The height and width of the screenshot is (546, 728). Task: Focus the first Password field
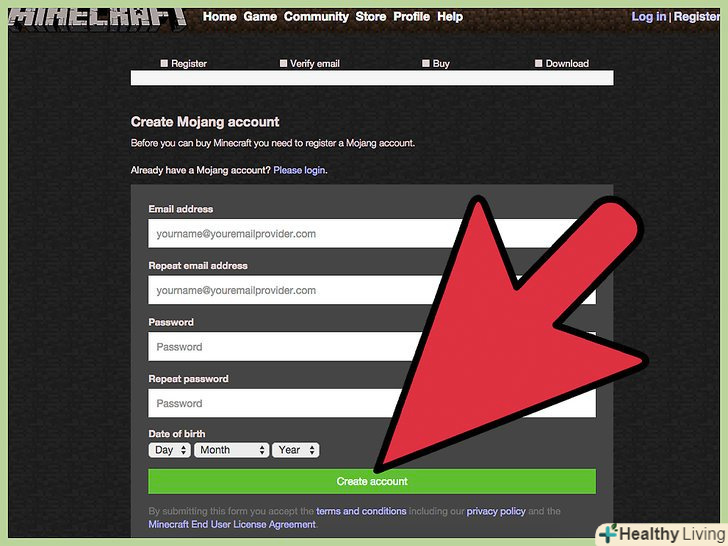click(372, 347)
